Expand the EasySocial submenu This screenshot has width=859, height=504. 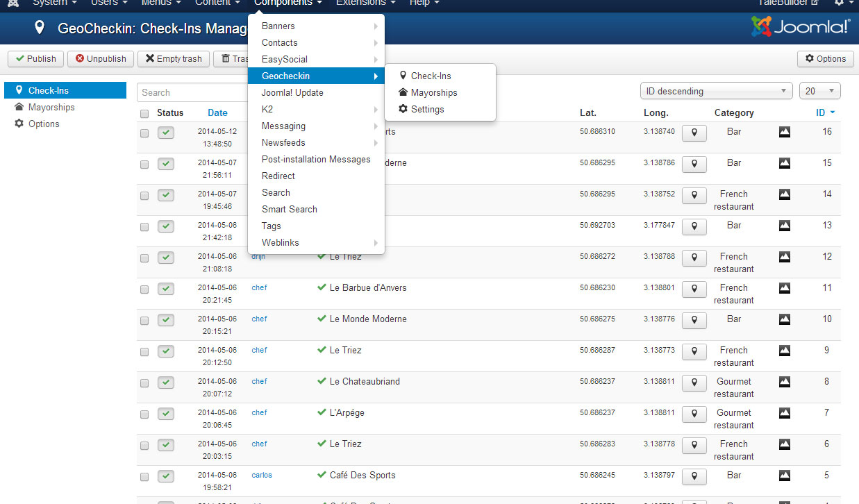[x=316, y=60]
